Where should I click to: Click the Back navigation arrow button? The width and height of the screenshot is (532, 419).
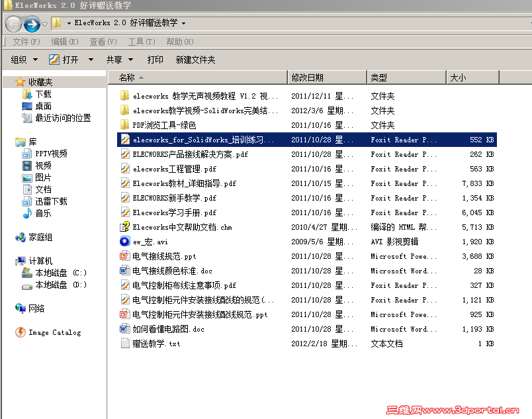14,24
